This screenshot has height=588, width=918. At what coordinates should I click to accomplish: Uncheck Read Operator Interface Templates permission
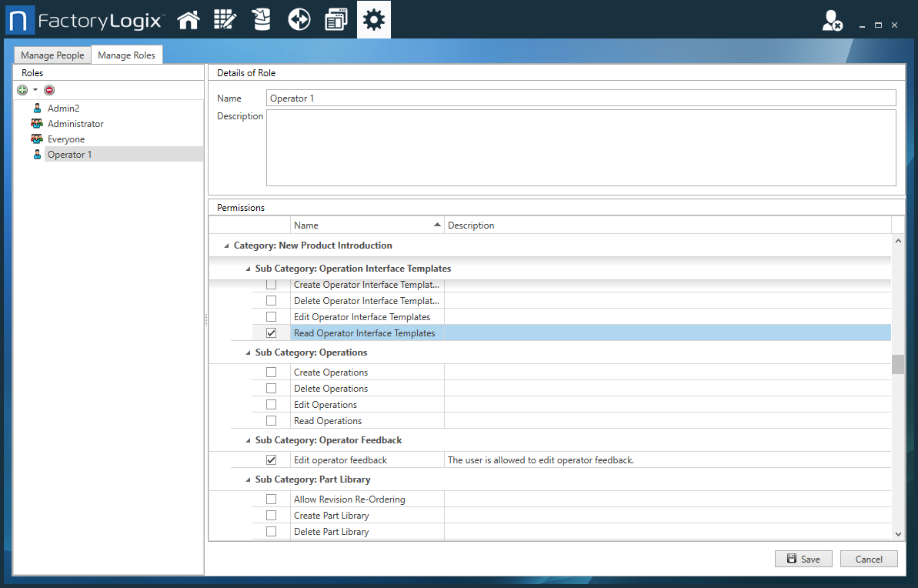click(x=272, y=332)
